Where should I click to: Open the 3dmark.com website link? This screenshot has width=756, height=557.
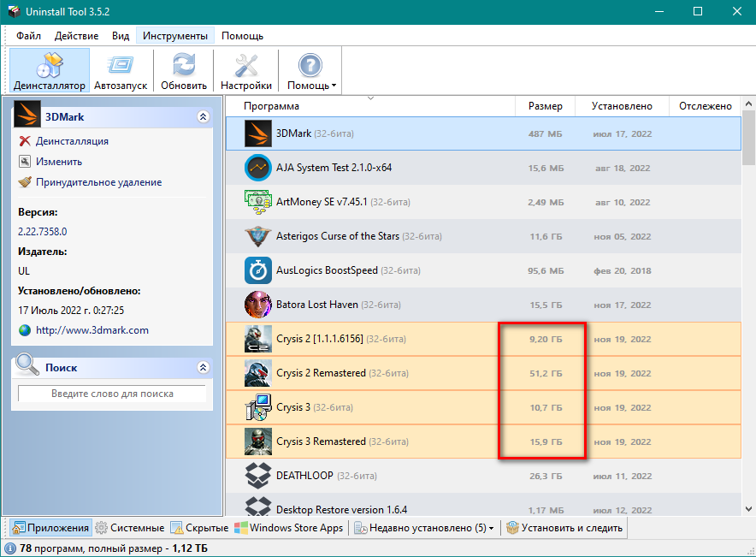point(92,330)
